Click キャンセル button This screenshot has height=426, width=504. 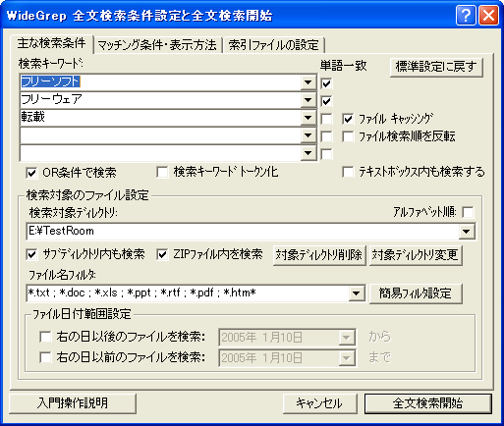(319, 403)
